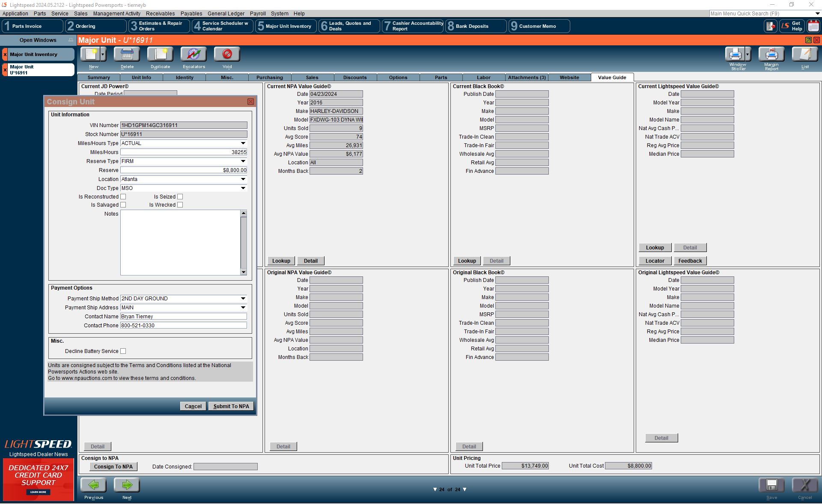Click Lookup under Current Black Book

(x=467, y=261)
